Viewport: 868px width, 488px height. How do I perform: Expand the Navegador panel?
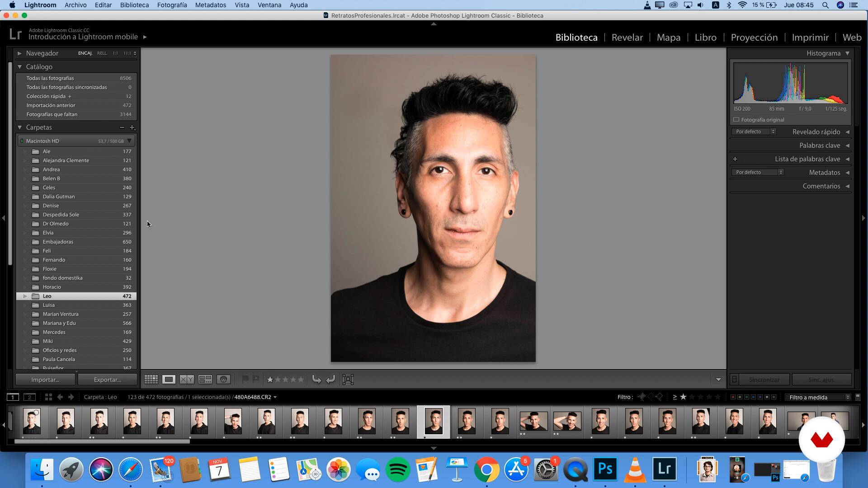pyautogui.click(x=19, y=53)
